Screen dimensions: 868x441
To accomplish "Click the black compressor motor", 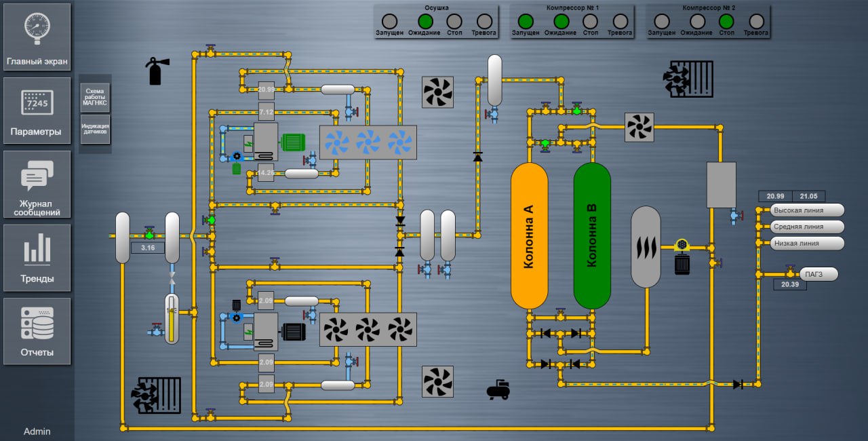I will 294,331.
